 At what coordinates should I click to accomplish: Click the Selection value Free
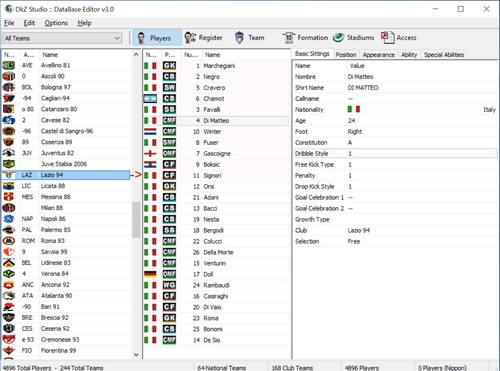click(x=354, y=241)
